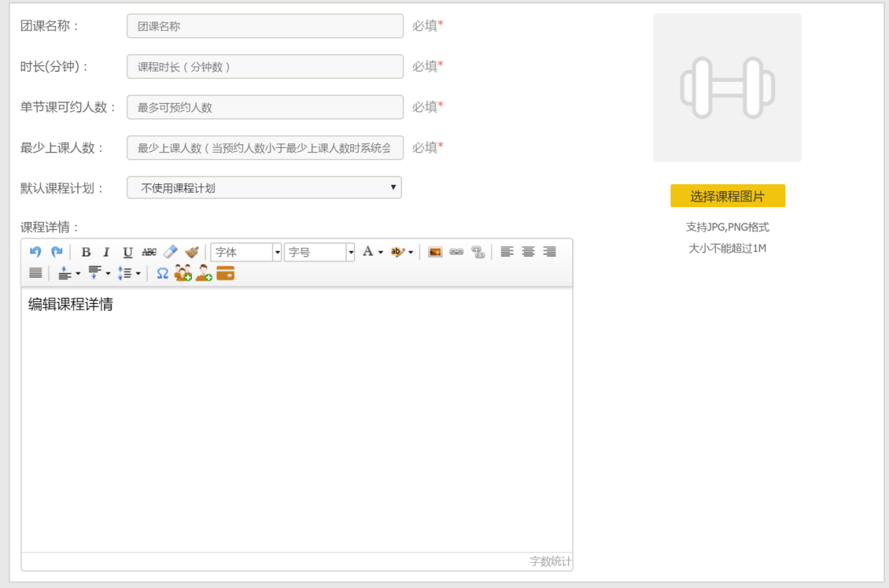This screenshot has height=588, width=889.
Task: Click paragraph spacing after icon
Action: click(95, 273)
